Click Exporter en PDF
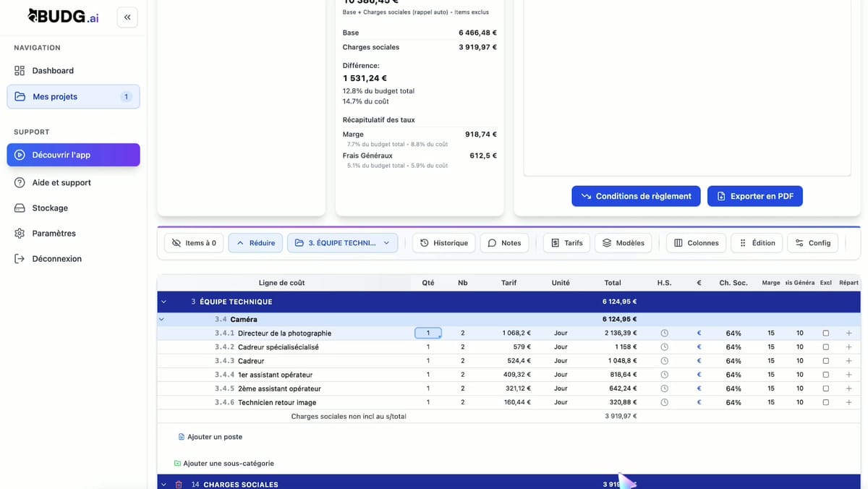The height and width of the screenshot is (489, 868). 754,195
